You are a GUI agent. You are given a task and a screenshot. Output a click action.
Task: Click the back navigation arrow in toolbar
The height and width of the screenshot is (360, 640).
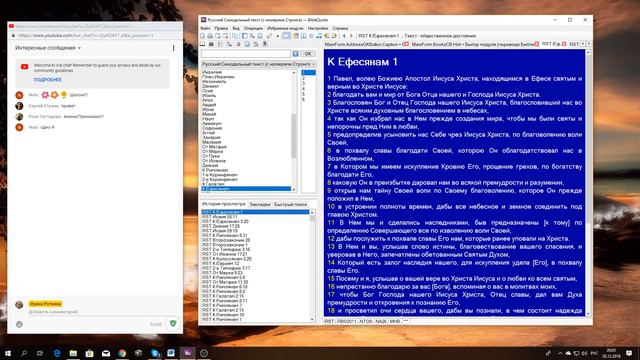tap(344, 36)
